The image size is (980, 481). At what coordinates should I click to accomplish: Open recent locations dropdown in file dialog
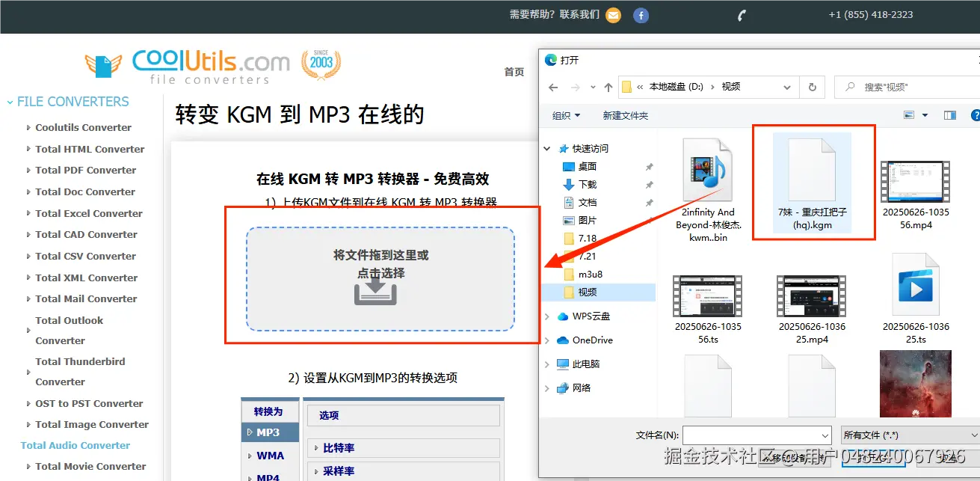[592, 88]
